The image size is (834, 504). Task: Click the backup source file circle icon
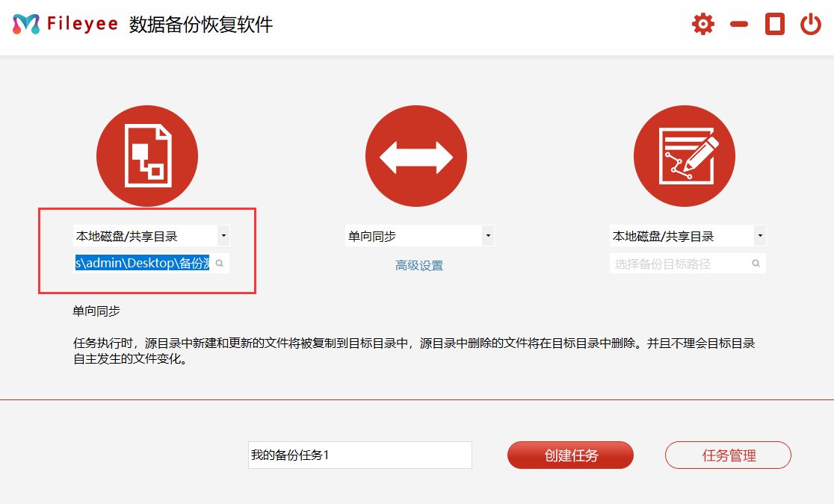coord(147,156)
